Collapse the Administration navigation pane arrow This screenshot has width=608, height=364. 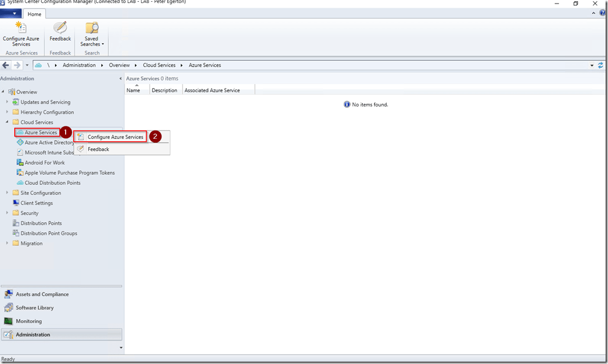(x=121, y=79)
